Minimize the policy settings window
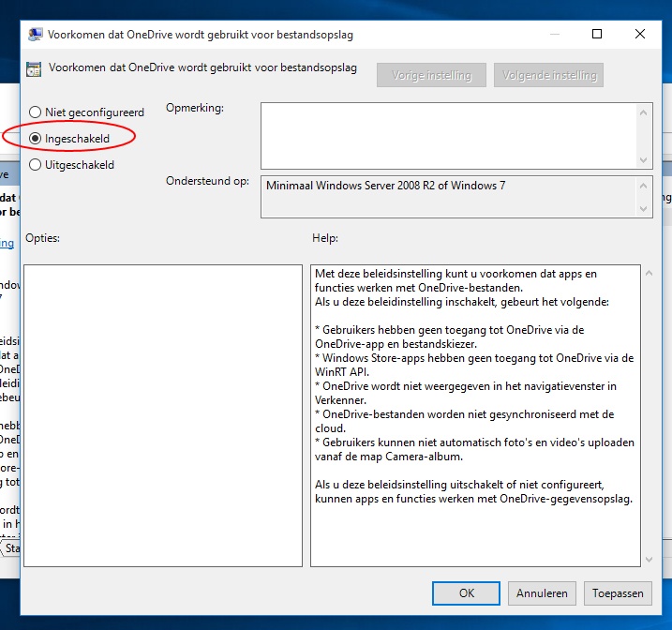This screenshot has height=630, width=672. click(x=555, y=34)
